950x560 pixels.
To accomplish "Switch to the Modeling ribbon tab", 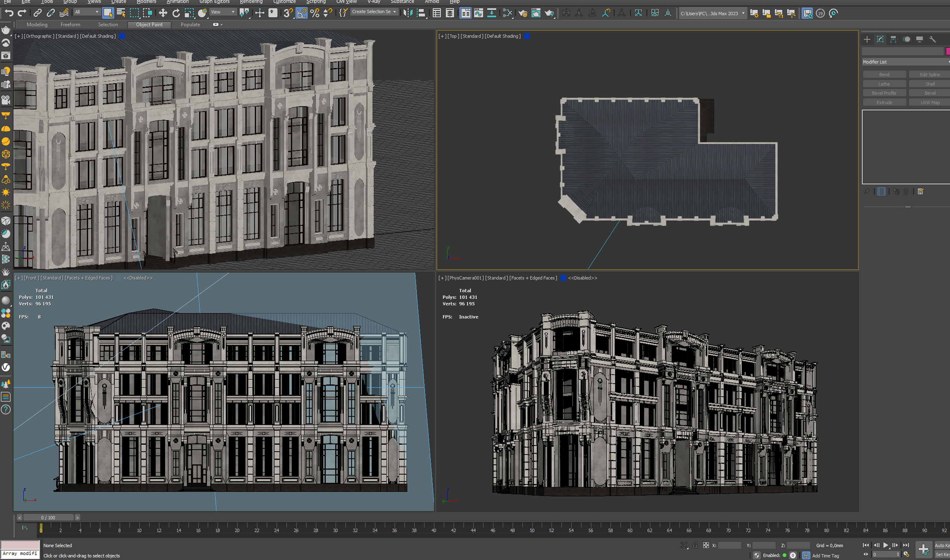I will click(37, 25).
